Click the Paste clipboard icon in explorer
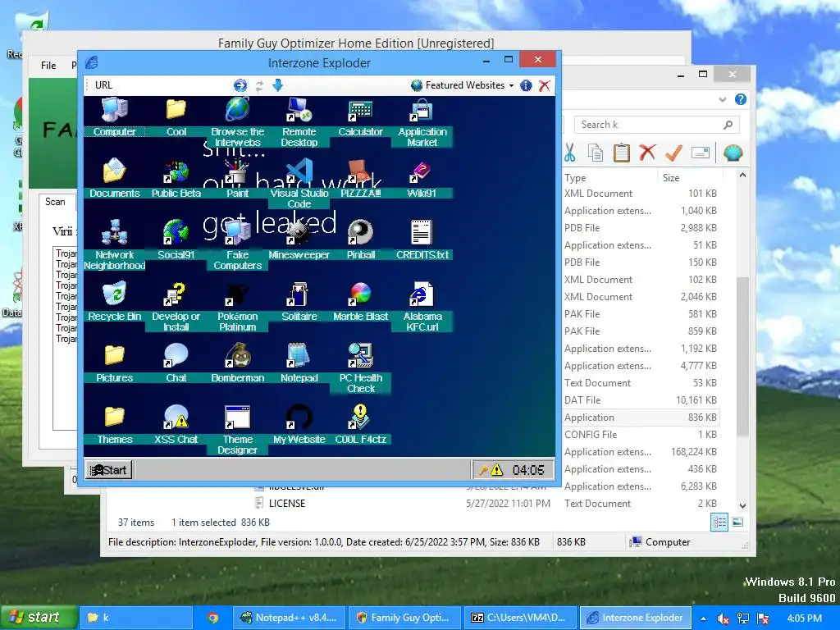This screenshot has width=840, height=630. tap(622, 153)
